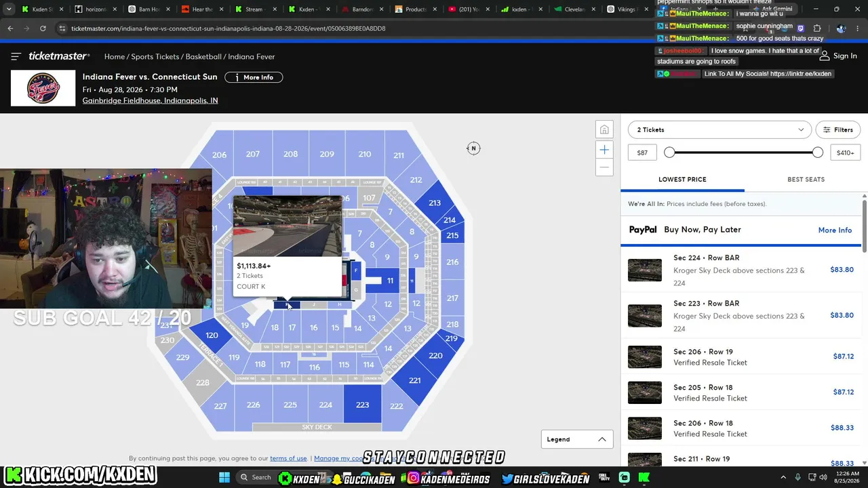Open the volume tray control

click(823, 478)
